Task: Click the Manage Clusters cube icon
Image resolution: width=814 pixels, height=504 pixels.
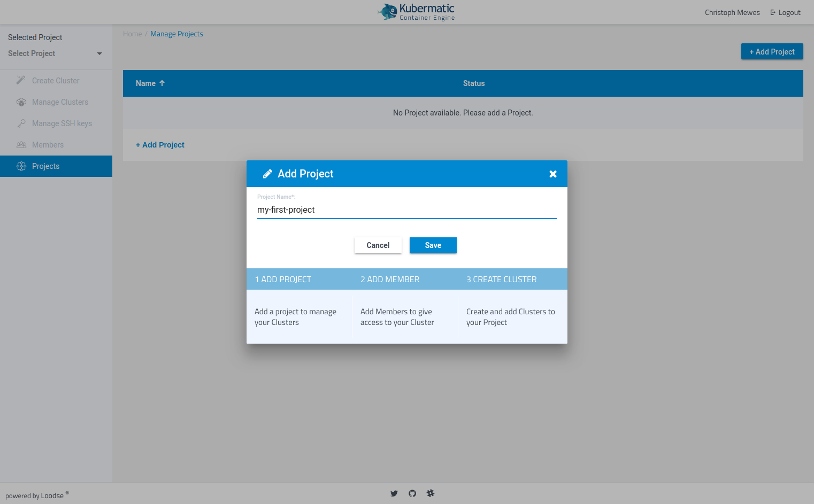Action: 21,102
